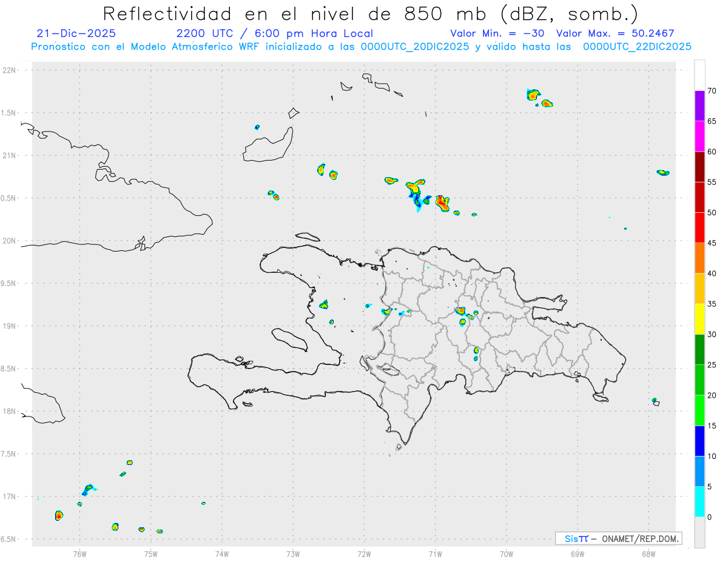Click the '75W' longitude axis label
Image resolution: width=728 pixels, height=562 pixels.
click(151, 554)
